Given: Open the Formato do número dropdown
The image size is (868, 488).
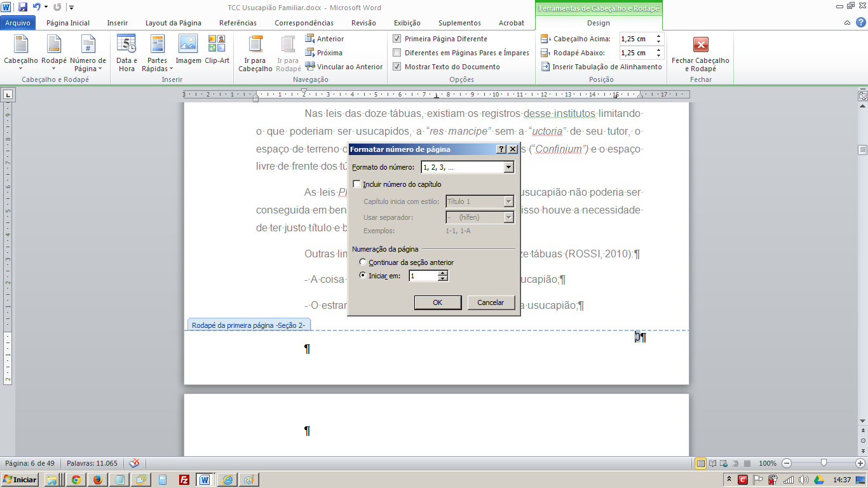Looking at the screenshot, I should [x=508, y=168].
